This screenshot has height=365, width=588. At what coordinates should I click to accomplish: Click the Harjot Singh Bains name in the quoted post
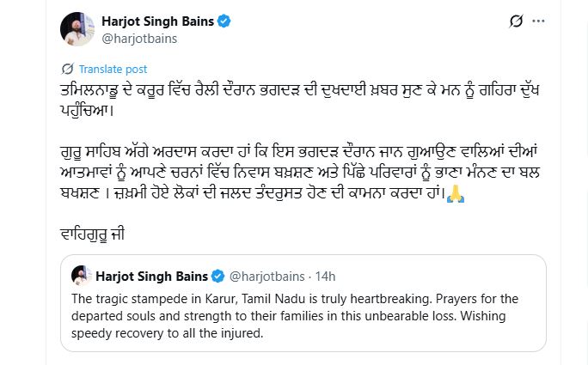click(x=153, y=277)
